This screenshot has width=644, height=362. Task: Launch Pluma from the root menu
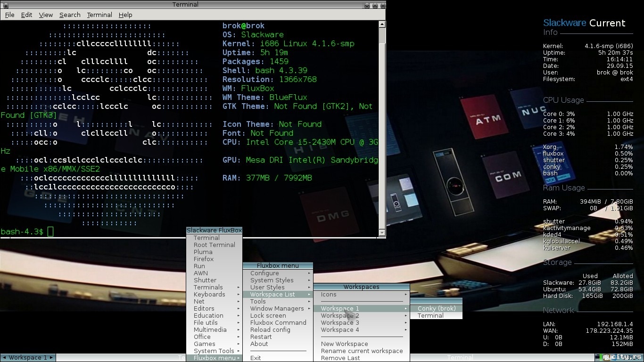pos(214,252)
